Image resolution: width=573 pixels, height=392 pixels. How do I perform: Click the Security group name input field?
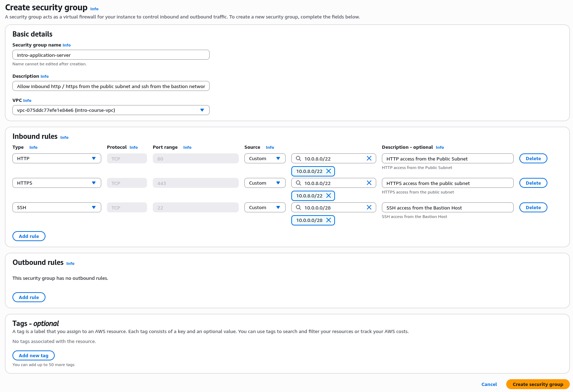tap(111, 55)
